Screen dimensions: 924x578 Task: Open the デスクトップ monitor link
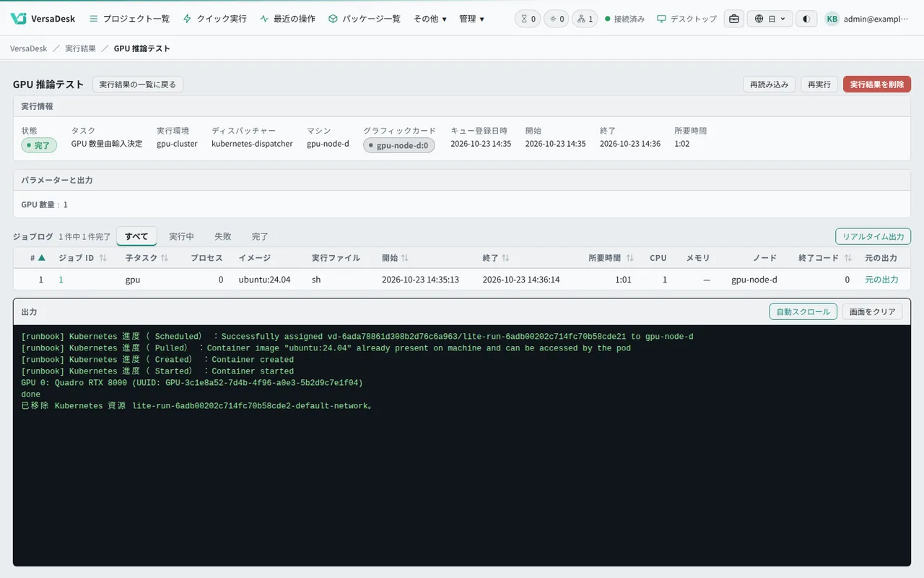click(x=687, y=19)
